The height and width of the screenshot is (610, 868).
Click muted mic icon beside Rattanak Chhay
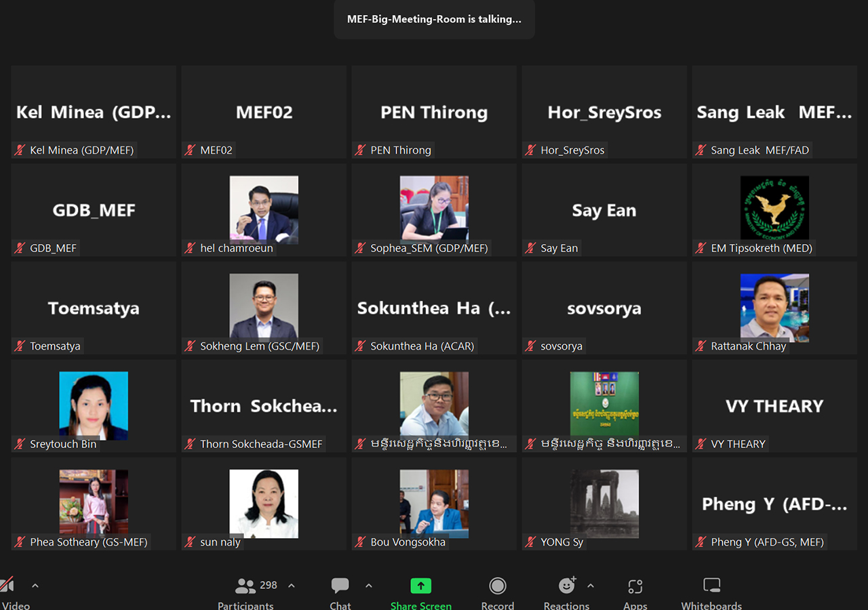point(701,346)
